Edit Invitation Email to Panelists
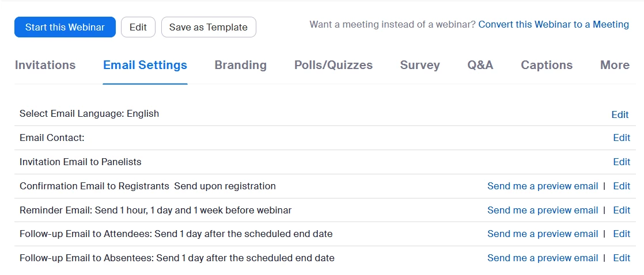 (x=622, y=162)
